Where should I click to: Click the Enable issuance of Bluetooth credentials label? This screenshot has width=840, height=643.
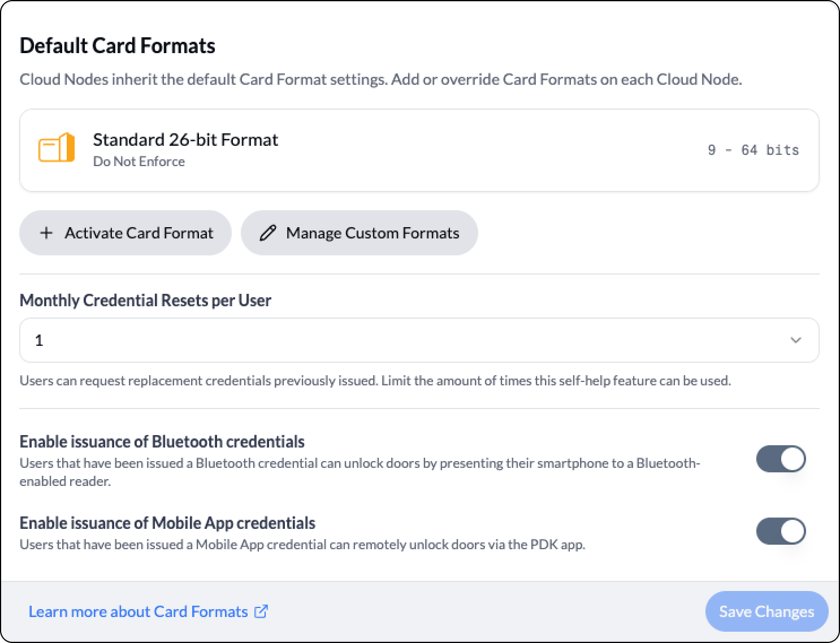[x=162, y=441]
